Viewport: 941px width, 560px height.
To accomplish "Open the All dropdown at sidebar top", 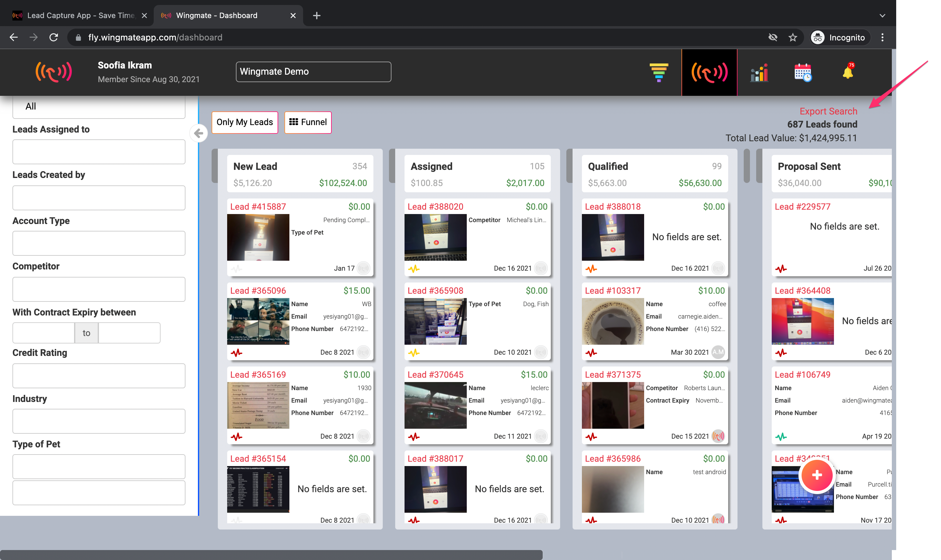I will click(99, 107).
